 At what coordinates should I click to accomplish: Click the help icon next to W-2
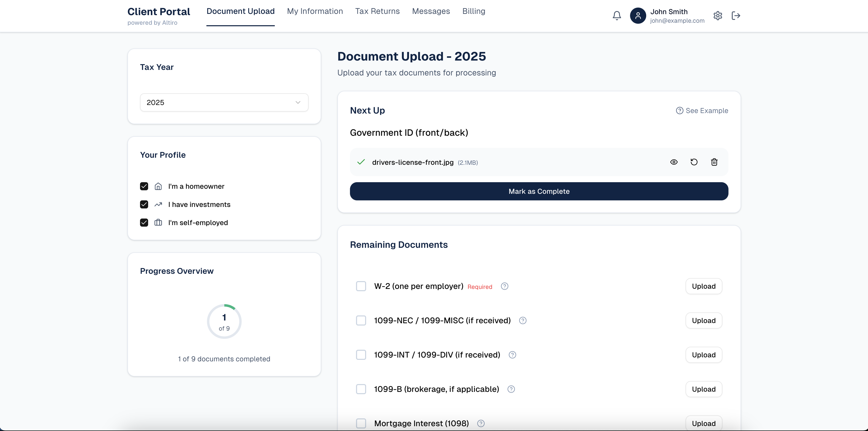coord(504,286)
